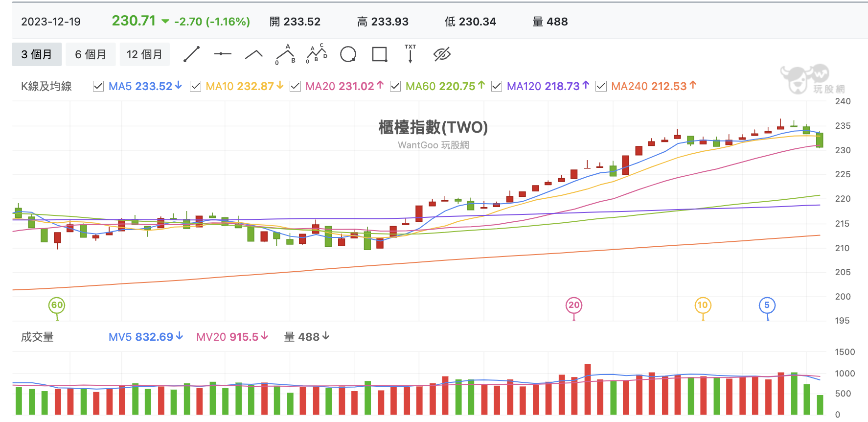Select the circle drawing tool

click(x=348, y=54)
